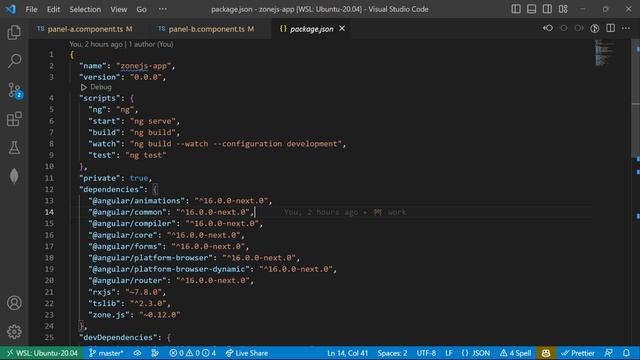The width and height of the screenshot is (640, 360).
Task: Expand the hidden menu bar items ellipsis
Action: [162, 9]
